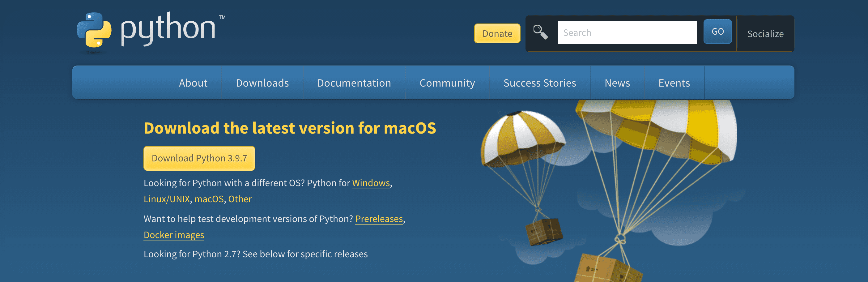Viewport: 868px width, 282px height.
Task: Open the About navigation menu
Action: pyautogui.click(x=193, y=83)
